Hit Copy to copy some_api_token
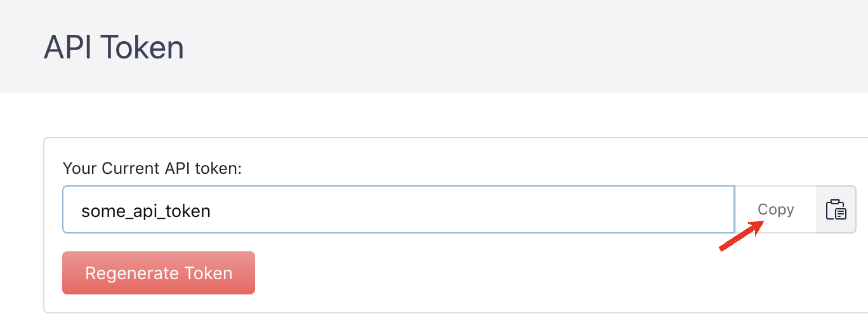This screenshot has width=868, height=316. click(775, 209)
